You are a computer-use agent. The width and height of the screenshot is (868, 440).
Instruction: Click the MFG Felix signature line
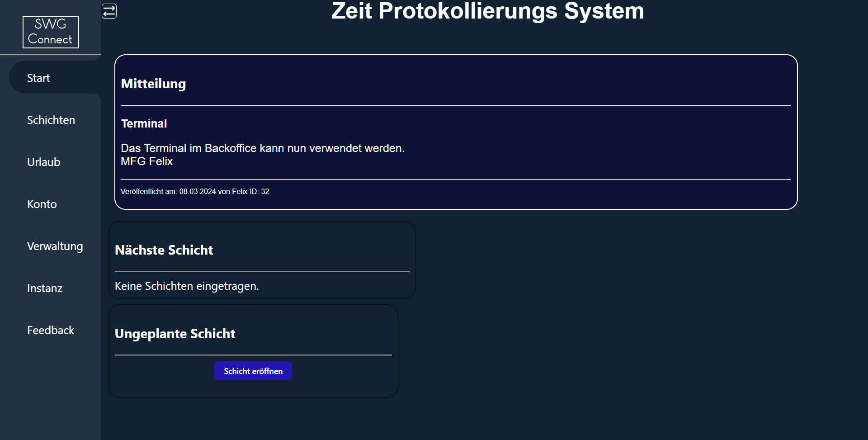(146, 161)
